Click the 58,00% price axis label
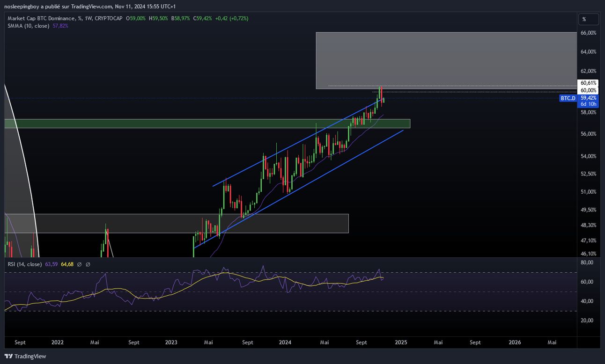This screenshot has width=605, height=364. click(x=588, y=112)
